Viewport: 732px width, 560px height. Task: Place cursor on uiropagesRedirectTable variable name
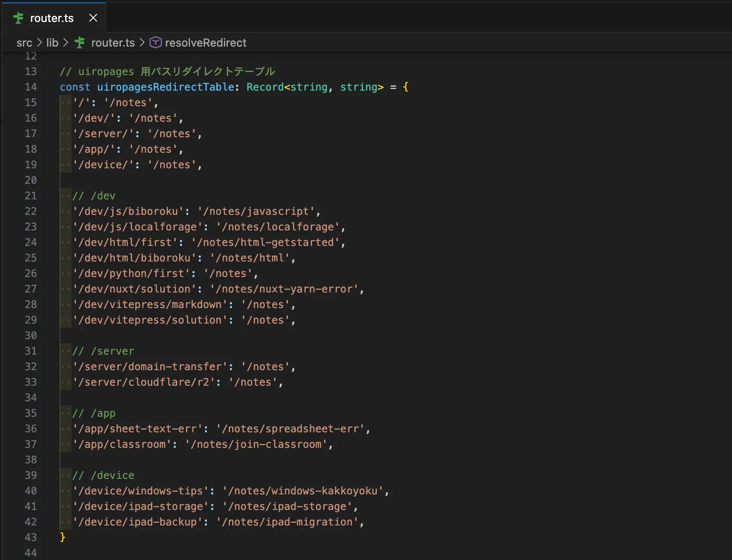click(x=165, y=87)
